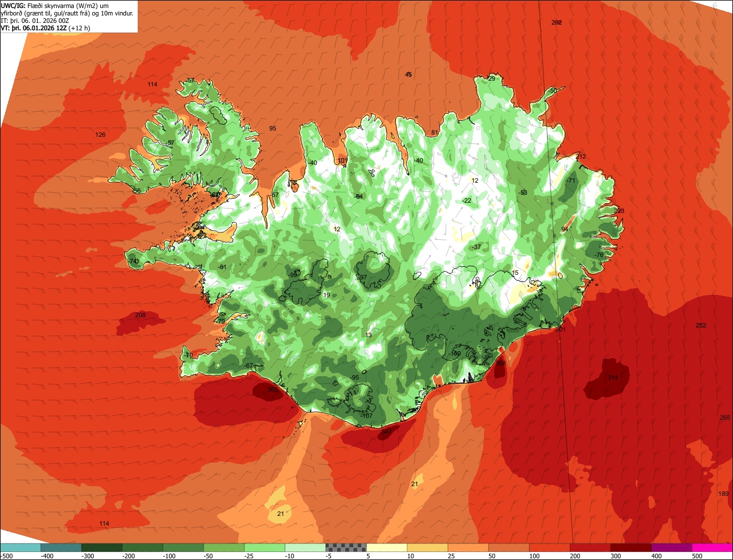Image resolution: width=733 pixels, height=560 pixels.
Task: Click the '-22' value in northeast Iceland
Action: [466, 200]
